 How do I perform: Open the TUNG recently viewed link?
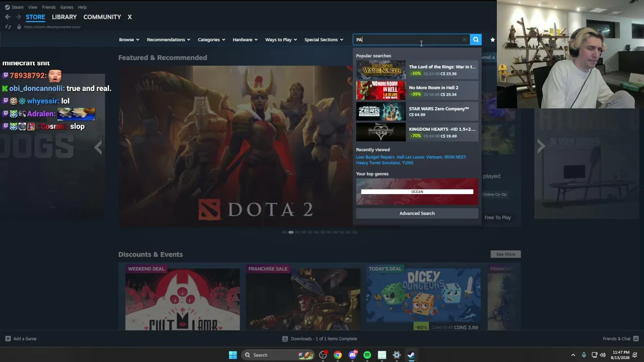408,163
